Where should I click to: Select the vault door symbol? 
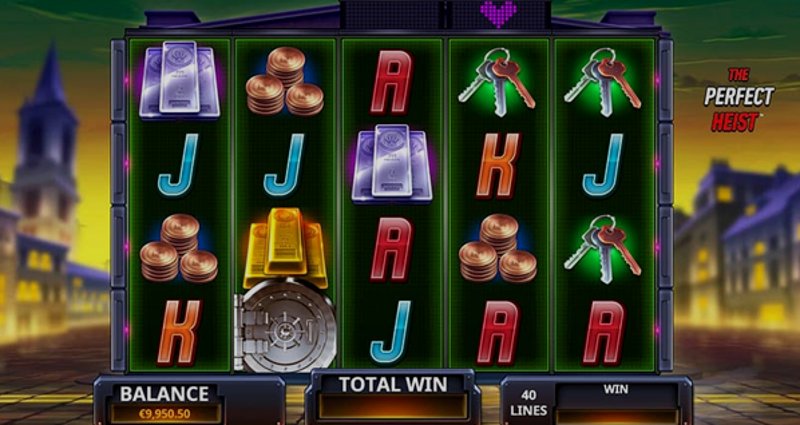pos(285,326)
